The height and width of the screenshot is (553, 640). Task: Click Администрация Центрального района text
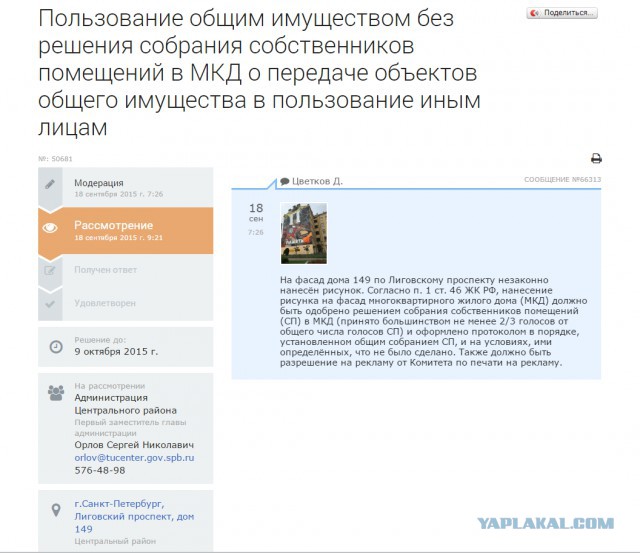125,404
